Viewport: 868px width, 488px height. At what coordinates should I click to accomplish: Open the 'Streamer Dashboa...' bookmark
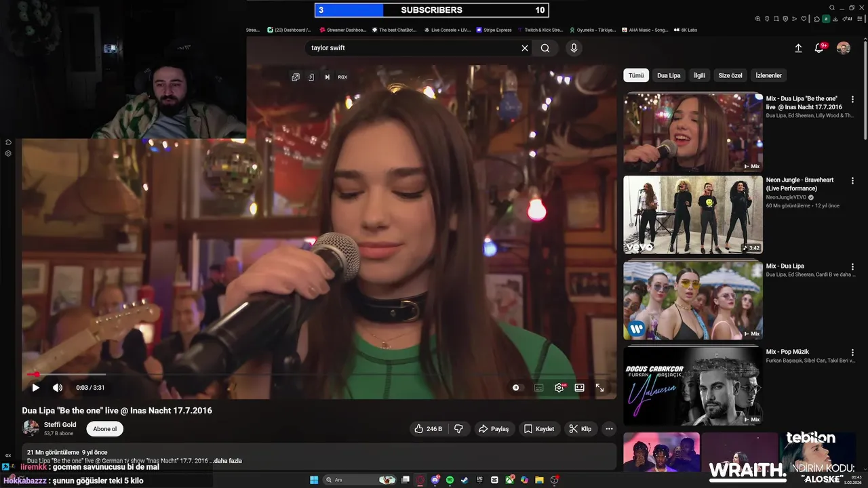pos(342,30)
